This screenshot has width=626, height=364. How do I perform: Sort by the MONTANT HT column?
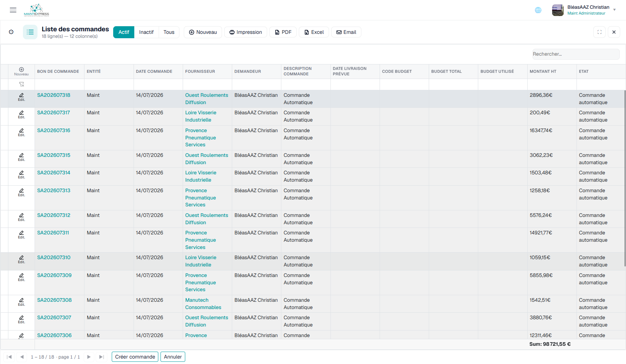click(x=543, y=71)
